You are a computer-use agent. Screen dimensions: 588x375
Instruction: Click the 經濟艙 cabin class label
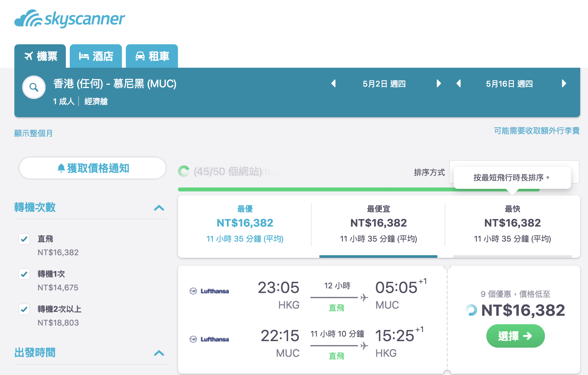(96, 102)
